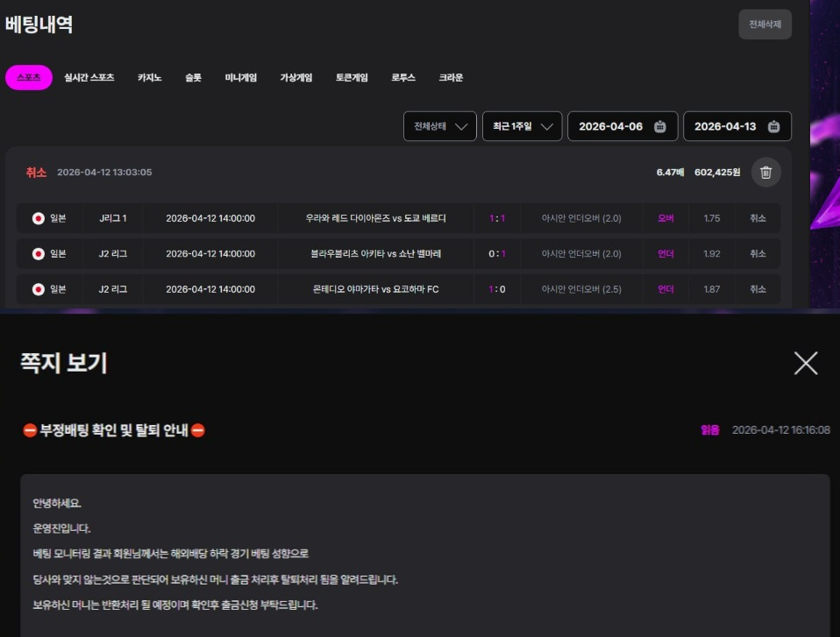Click the start date field 2026-04-06

pos(611,126)
